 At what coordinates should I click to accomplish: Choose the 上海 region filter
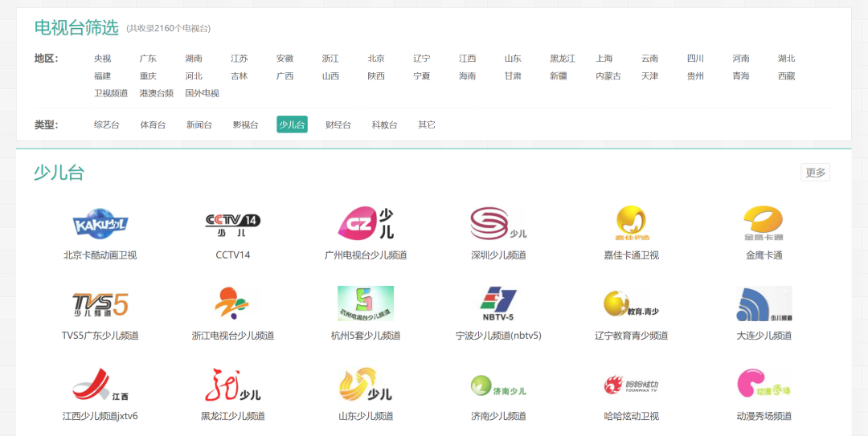pos(604,59)
